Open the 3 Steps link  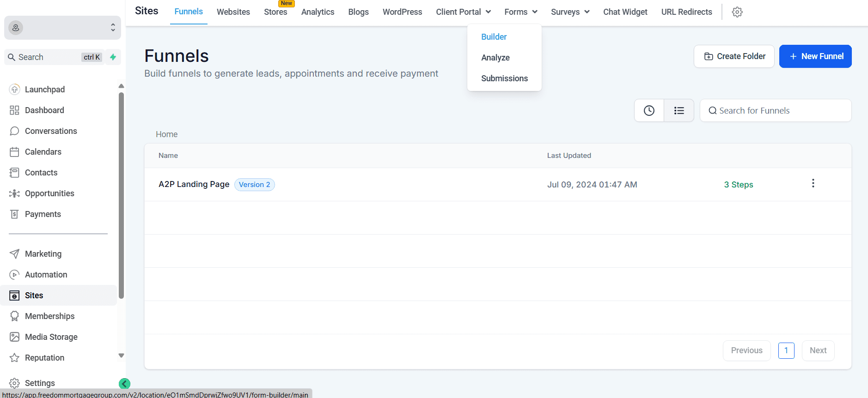(738, 185)
